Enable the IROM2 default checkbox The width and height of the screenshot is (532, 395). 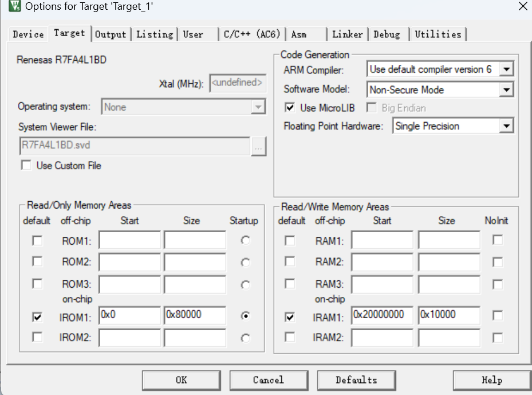pyautogui.click(x=37, y=337)
